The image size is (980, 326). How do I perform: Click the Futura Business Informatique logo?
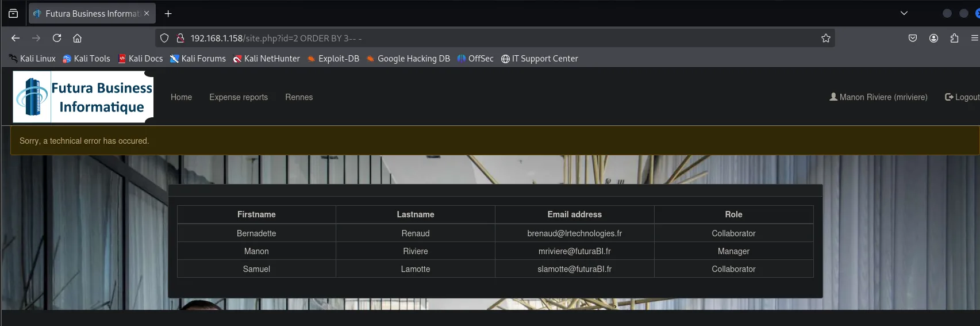(83, 97)
